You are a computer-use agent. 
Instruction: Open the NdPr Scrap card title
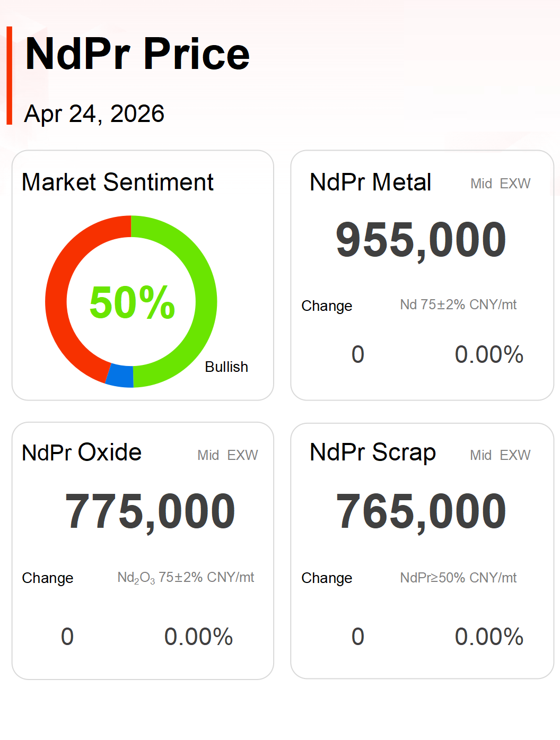click(373, 453)
